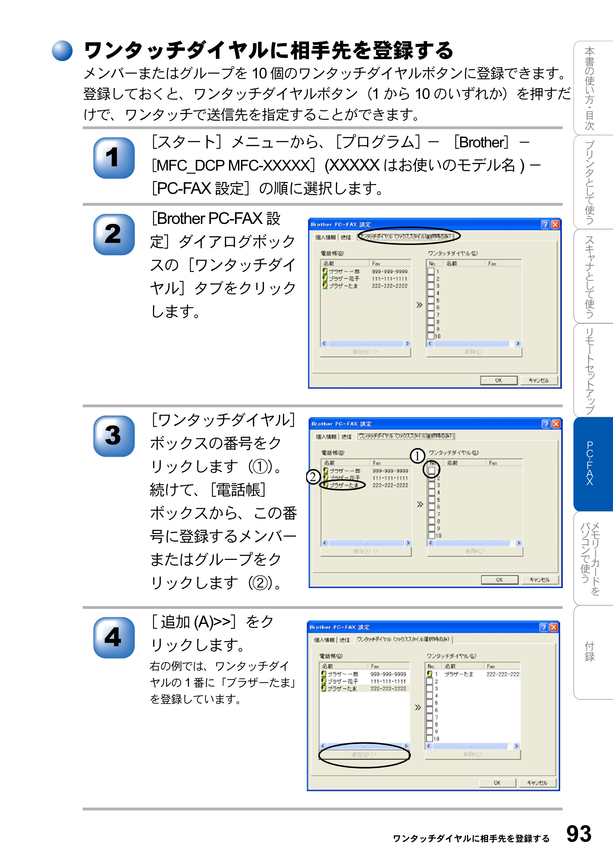Click the double-arrow » icon in step 2 dialog
The image size is (613, 868).
coord(419,305)
